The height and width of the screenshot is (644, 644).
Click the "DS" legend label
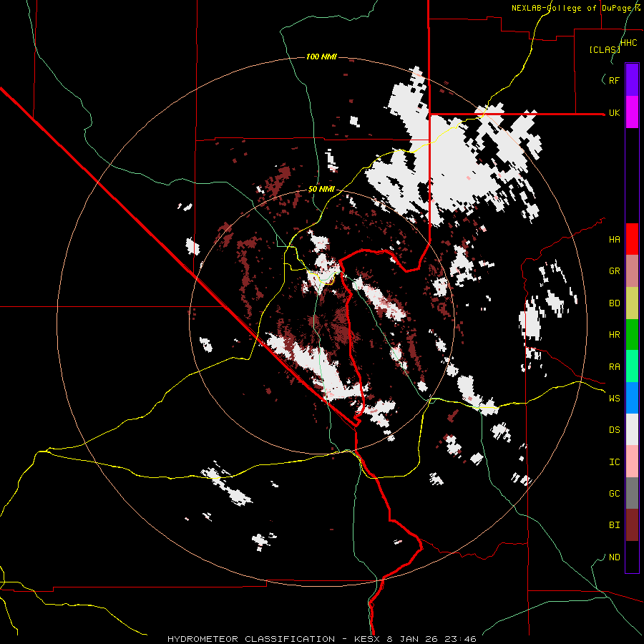tap(614, 430)
